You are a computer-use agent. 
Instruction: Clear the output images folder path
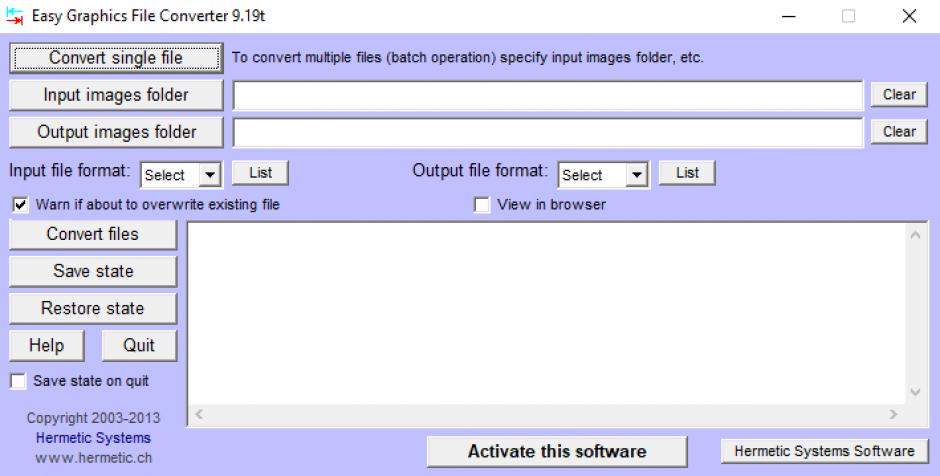pyautogui.click(x=899, y=132)
